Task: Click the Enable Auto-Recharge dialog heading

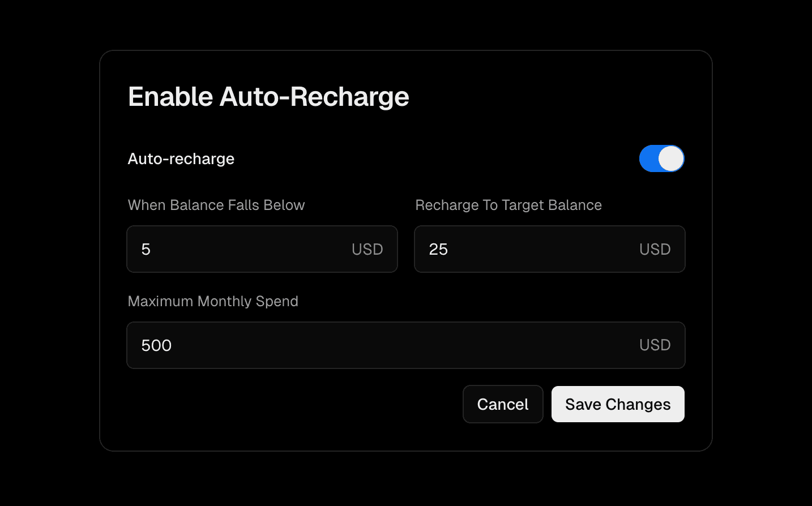Action: click(268, 97)
